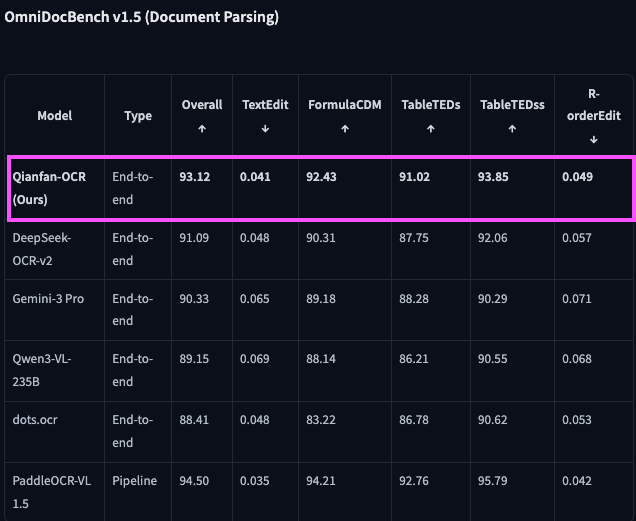Click the Type column header
The width and height of the screenshot is (636, 521).
click(x=138, y=116)
